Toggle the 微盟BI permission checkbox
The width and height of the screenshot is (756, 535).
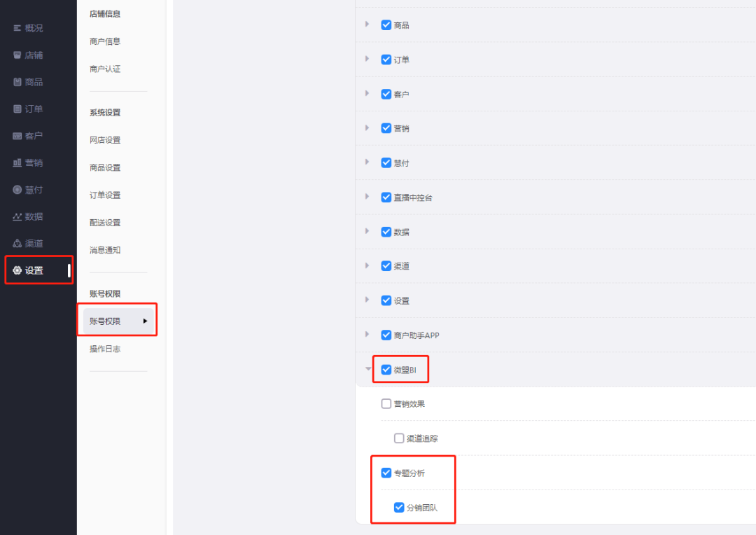pyautogui.click(x=386, y=370)
